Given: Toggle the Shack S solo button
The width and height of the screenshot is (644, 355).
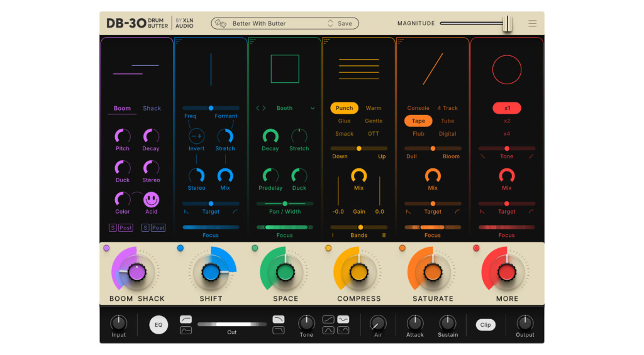Looking at the screenshot, I should coord(145,228).
